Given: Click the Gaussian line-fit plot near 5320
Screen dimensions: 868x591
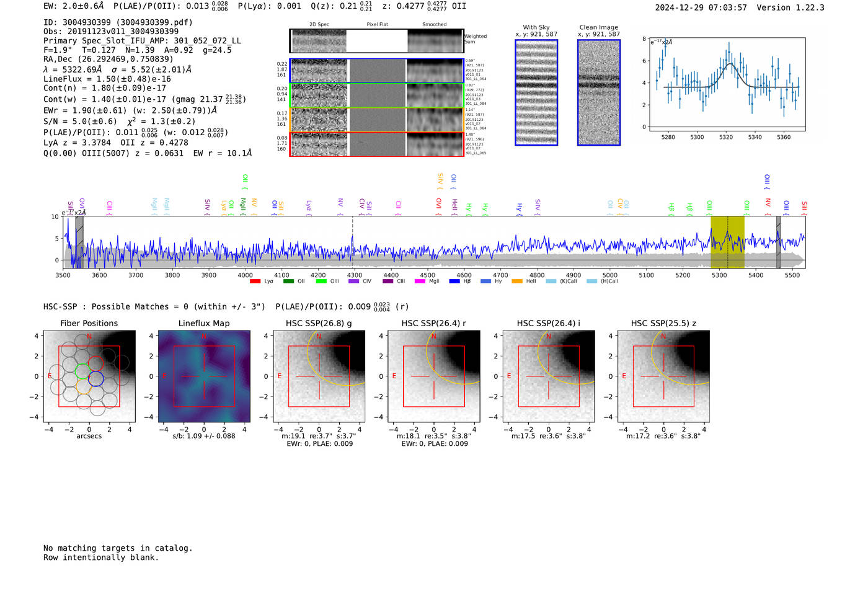Looking at the screenshot, I should [727, 84].
